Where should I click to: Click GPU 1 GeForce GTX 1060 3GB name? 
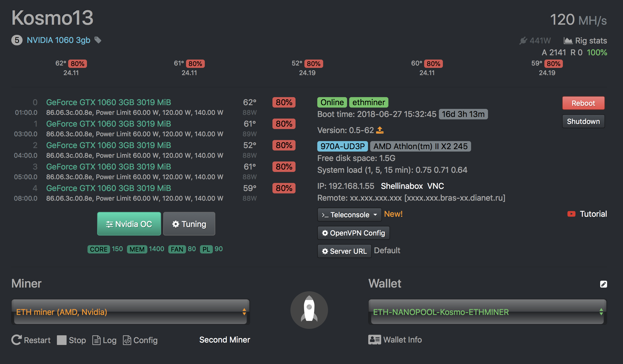point(108,124)
